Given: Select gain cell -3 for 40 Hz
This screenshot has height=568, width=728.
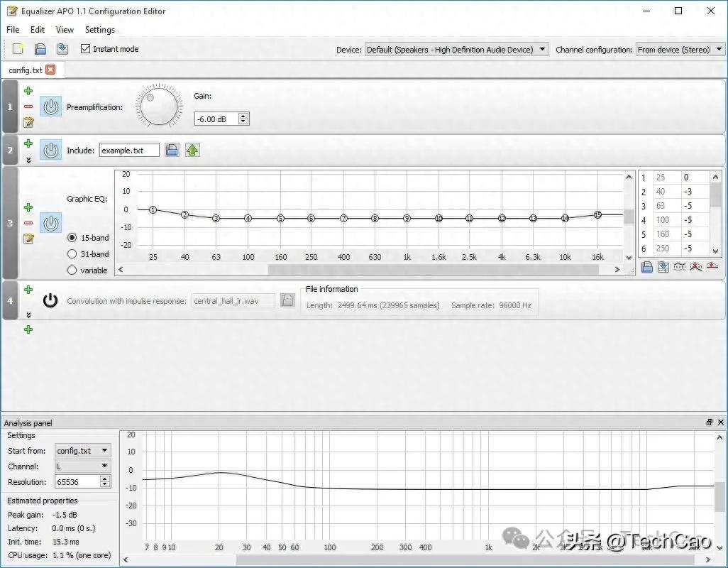Looking at the screenshot, I should pos(694,192).
